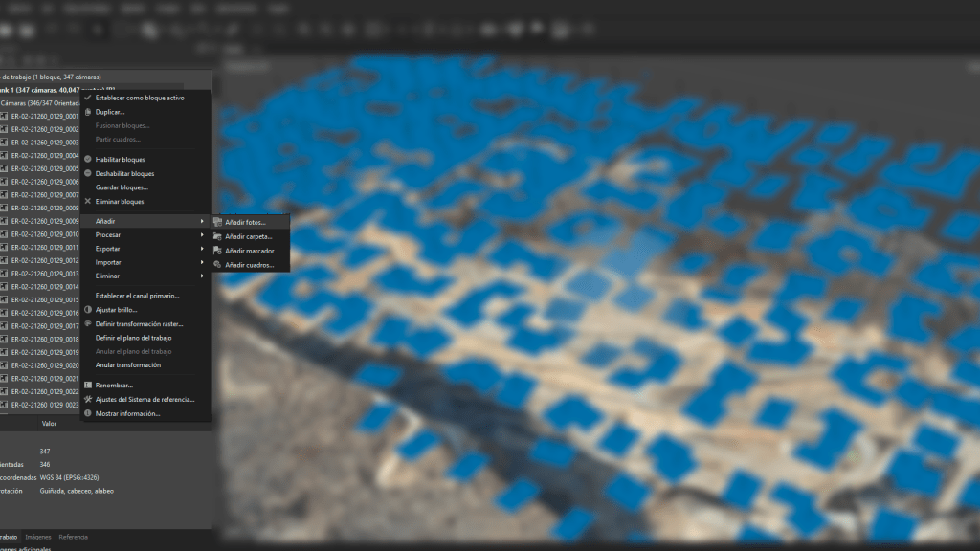Viewport: 980px width, 551px height.
Task: Click the Añadir cuadros icon
Action: click(218, 265)
